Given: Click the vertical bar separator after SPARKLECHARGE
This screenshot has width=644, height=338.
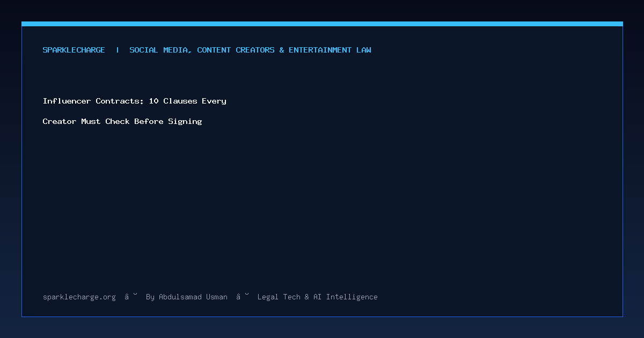Looking at the screenshot, I should 118,50.
